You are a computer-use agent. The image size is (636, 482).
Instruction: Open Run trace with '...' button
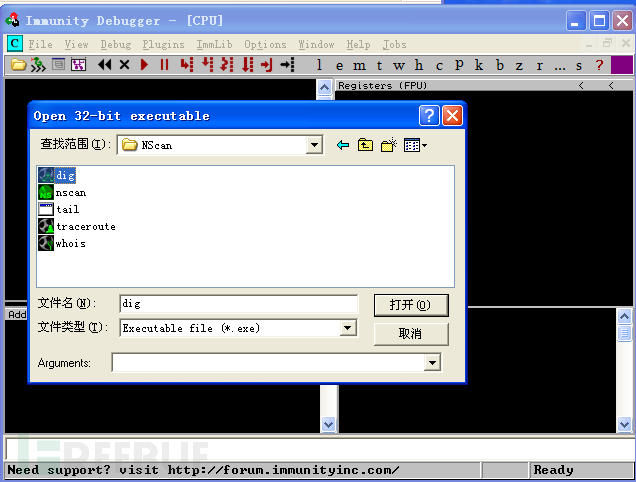tap(560, 66)
